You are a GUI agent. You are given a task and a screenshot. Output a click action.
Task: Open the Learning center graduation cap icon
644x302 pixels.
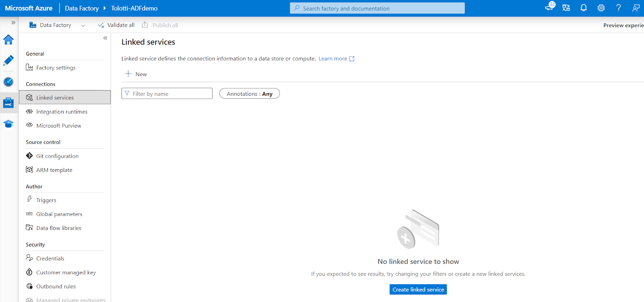pos(8,124)
